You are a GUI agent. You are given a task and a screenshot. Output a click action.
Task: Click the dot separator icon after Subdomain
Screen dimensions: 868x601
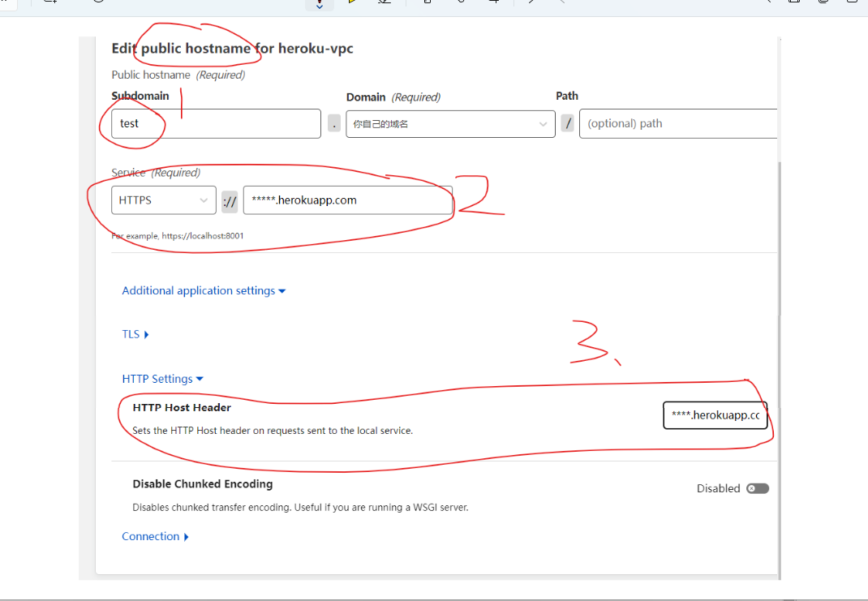click(334, 124)
